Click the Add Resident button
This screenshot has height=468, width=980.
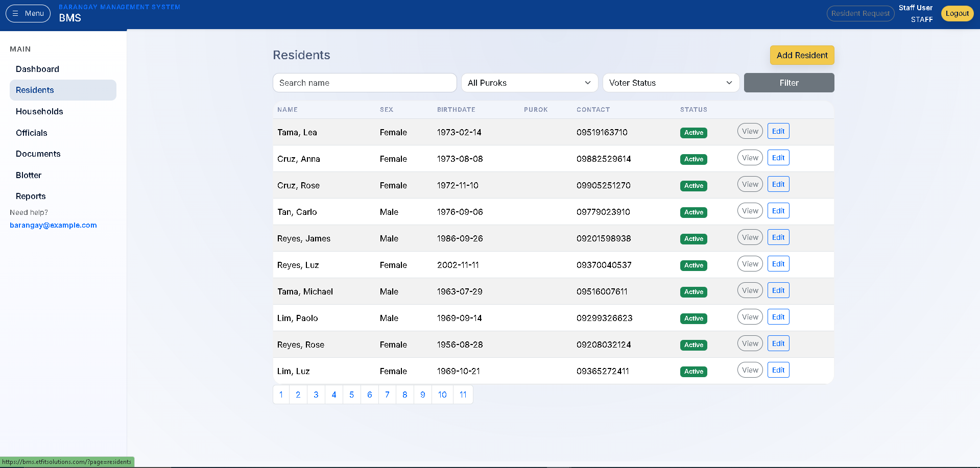802,55
